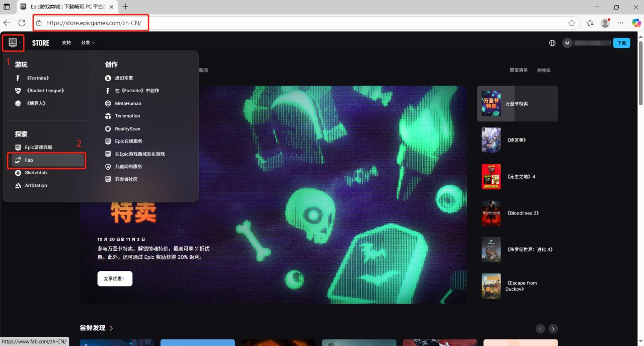The image size is (644, 346).
Task: Click the globe language icon
Action: tap(552, 43)
